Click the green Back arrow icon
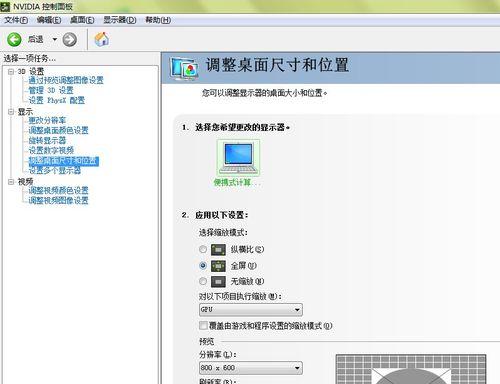This screenshot has width=500, height=384. pyautogui.click(x=14, y=40)
